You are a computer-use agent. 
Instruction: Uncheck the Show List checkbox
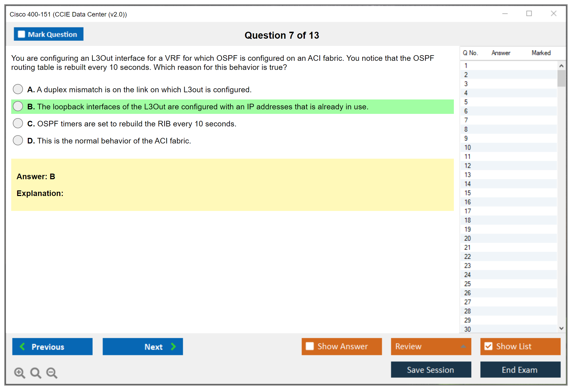[x=488, y=346]
